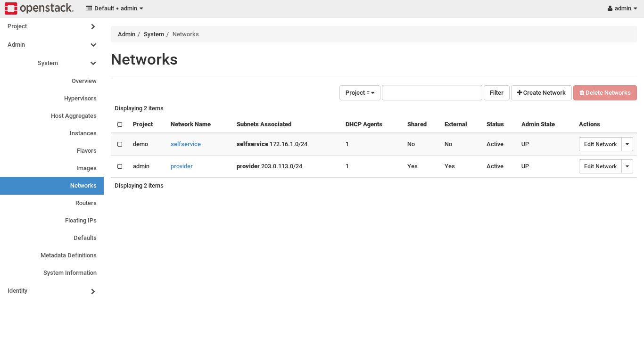The width and height of the screenshot is (644, 362).
Task: Click the trash icon on Delete Networks
Action: pyautogui.click(x=583, y=93)
